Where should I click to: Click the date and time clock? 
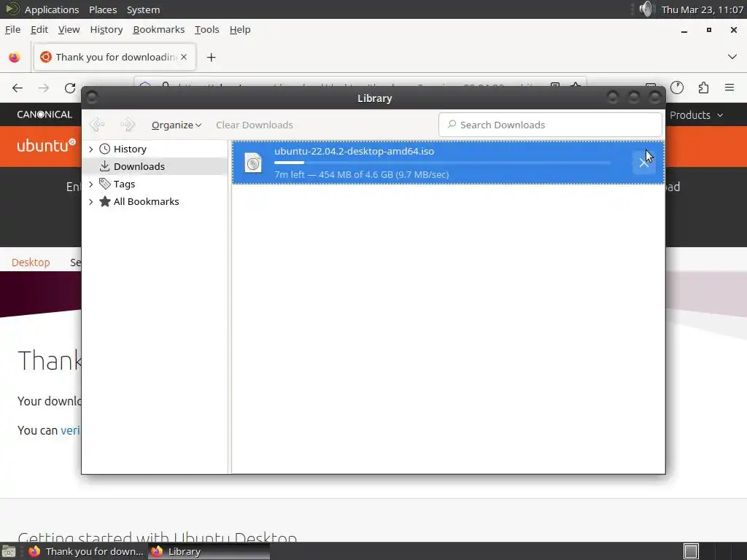703,9
